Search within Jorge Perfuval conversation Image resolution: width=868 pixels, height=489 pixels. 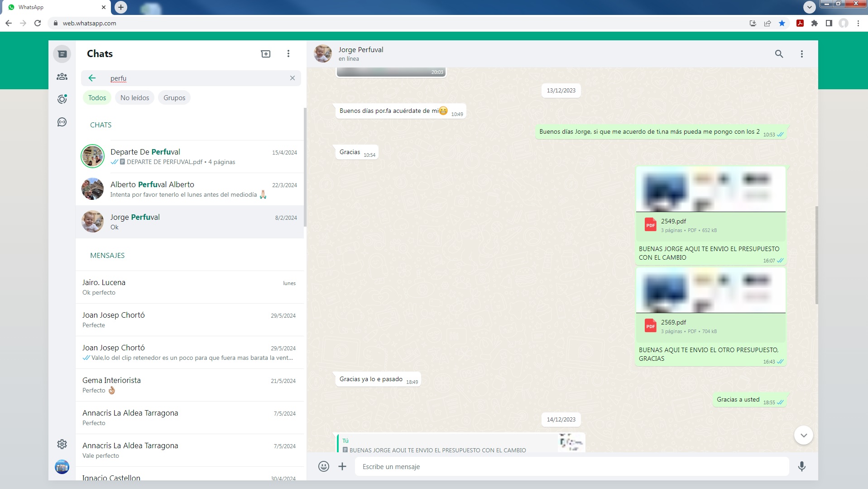(x=779, y=54)
